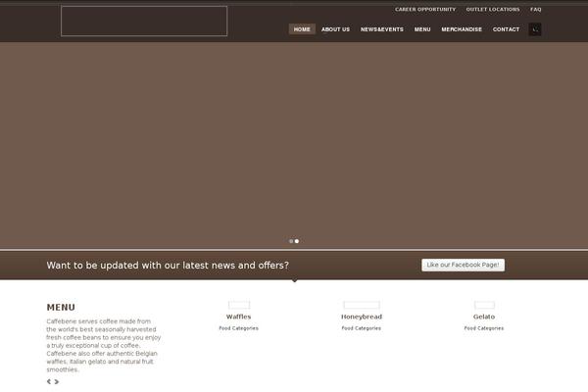588x392 pixels.
Task: Select the second slider dot
Action: 297,241
